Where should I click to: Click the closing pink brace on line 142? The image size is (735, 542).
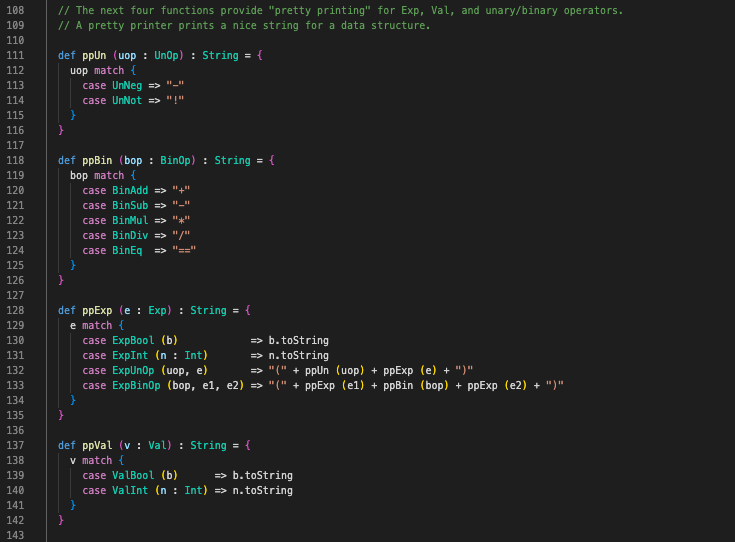point(61,520)
